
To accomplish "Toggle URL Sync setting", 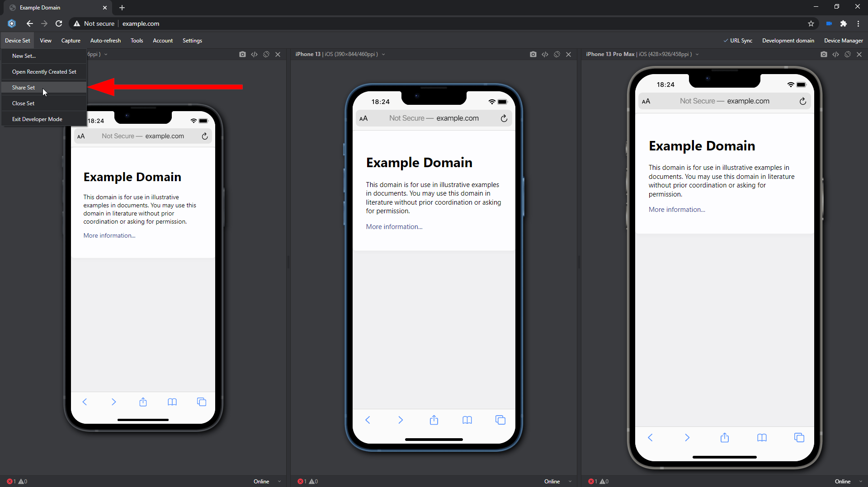I will (738, 40).
